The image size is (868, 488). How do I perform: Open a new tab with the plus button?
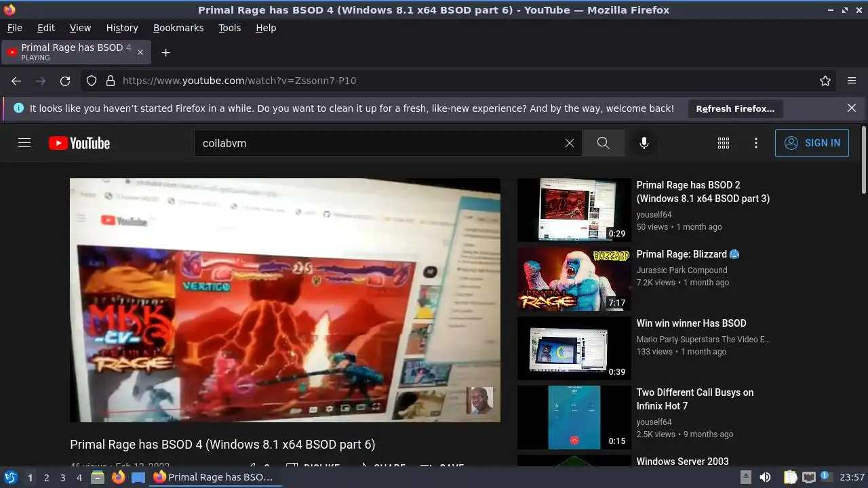165,52
